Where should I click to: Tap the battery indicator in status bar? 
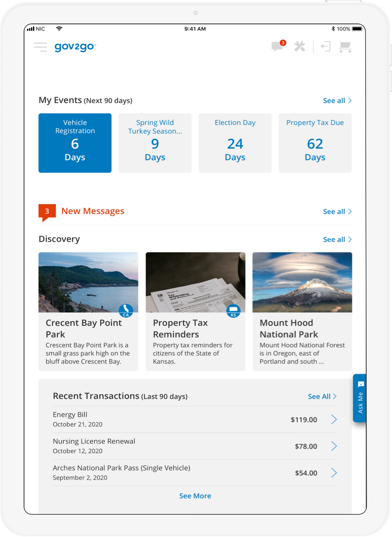coord(357,29)
